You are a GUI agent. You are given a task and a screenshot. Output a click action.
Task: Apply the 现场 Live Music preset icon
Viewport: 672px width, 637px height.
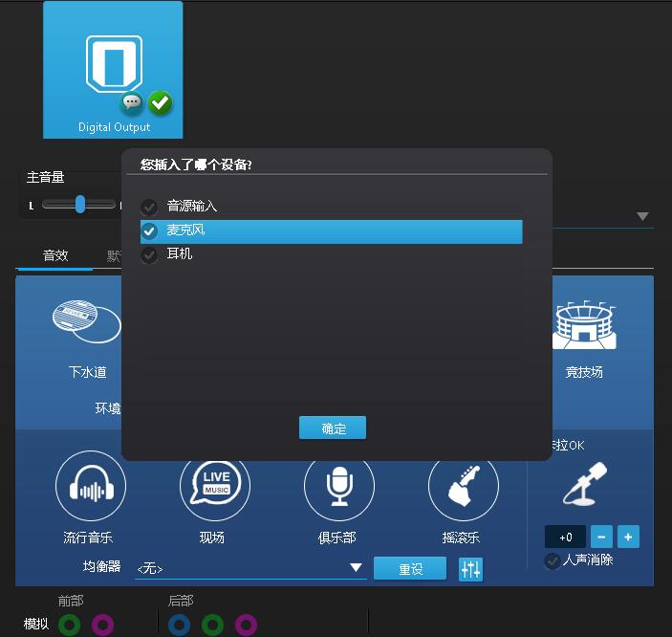[215, 486]
